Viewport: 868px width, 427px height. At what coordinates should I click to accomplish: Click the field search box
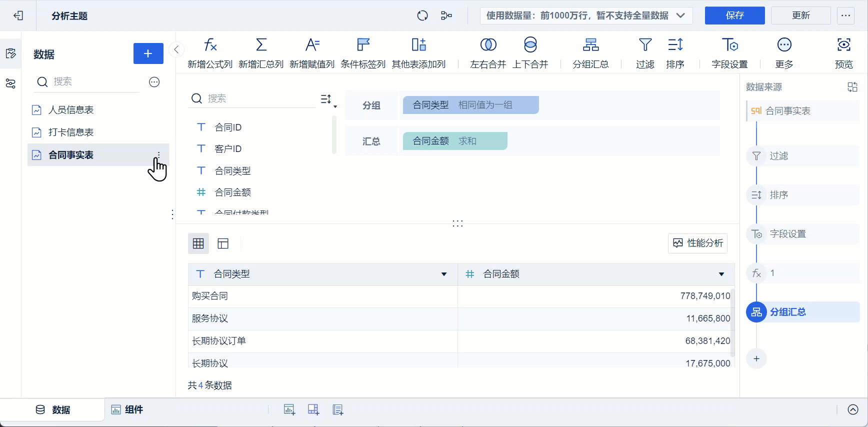pos(252,98)
